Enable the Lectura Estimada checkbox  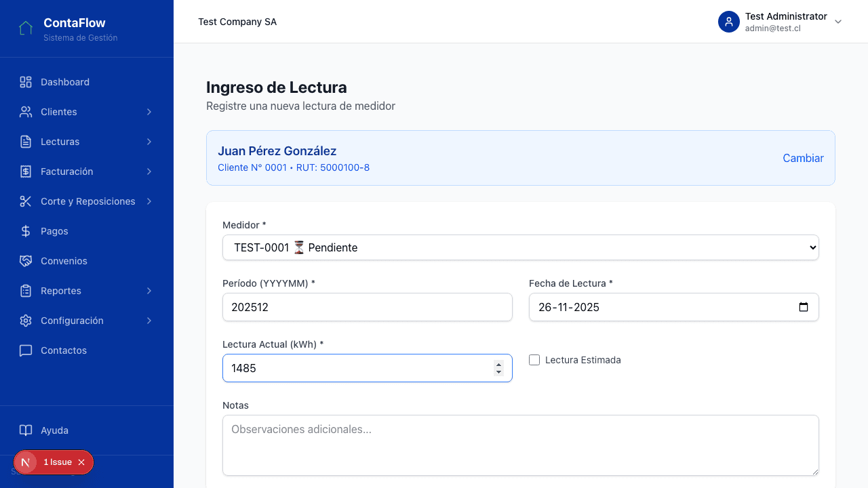534,360
